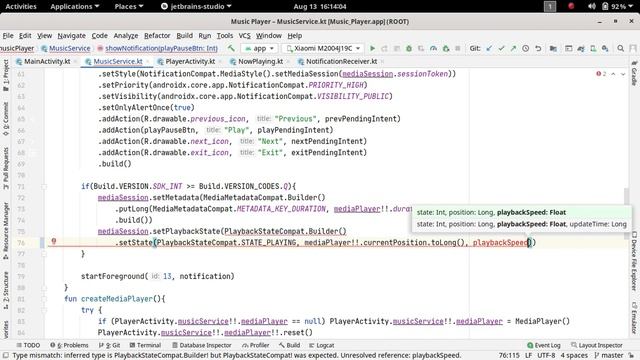Open the Commit tool window sidebar

(x=6, y=119)
